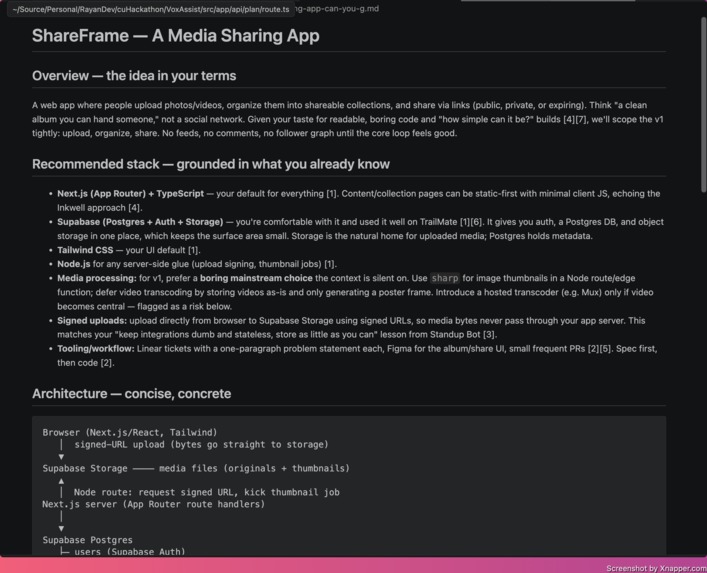The width and height of the screenshot is (707, 573).
Task: Click the '[3]' citation after Standup Bot
Action: pos(489,335)
